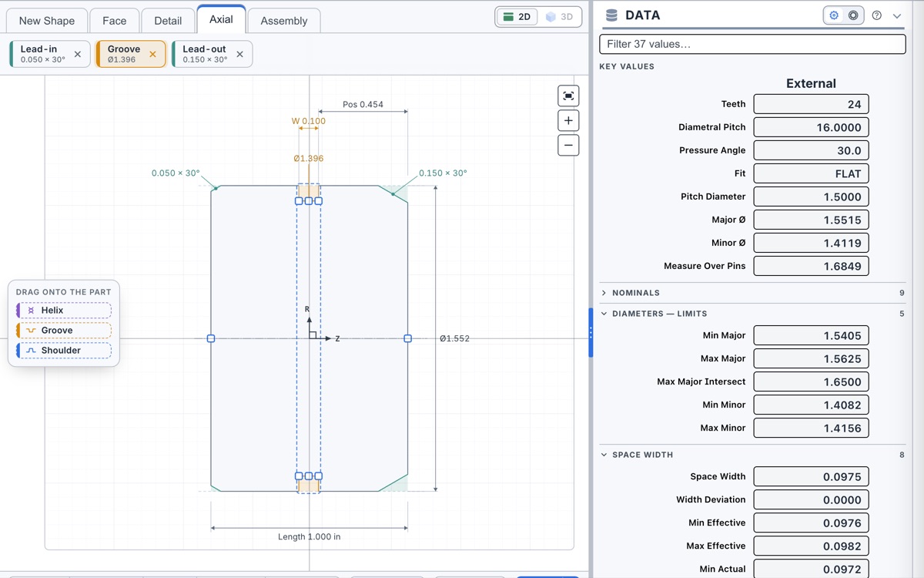Image resolution: width=924 pixels, height=578 pixels.
Task: Switch to 3D view
Action: tap(559, 16)
